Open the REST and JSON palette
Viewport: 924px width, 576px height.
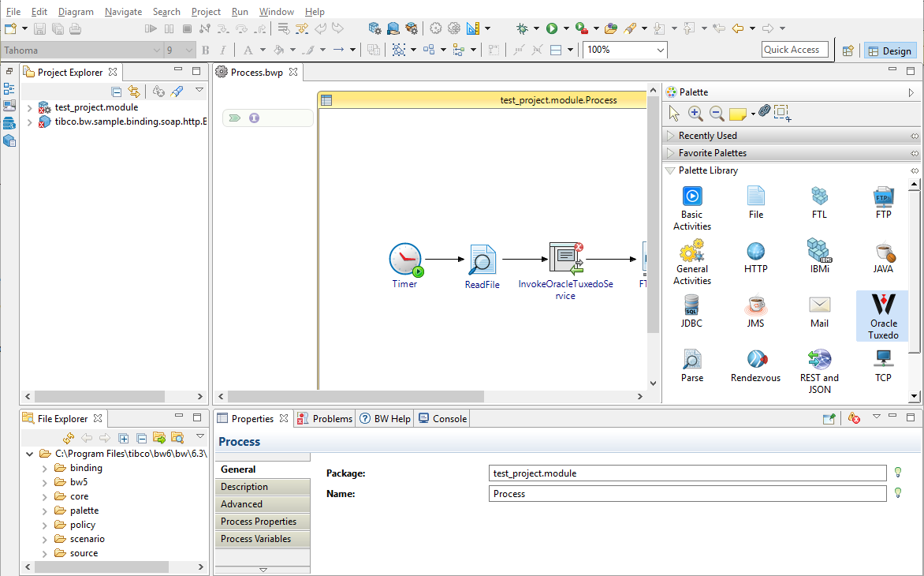pos(819,360)
